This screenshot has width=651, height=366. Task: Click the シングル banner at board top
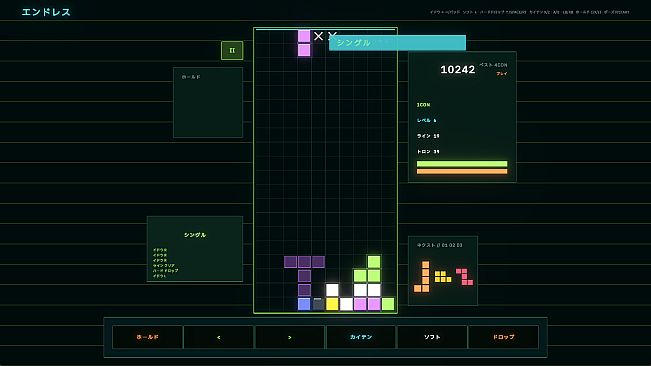click(397, 43)
